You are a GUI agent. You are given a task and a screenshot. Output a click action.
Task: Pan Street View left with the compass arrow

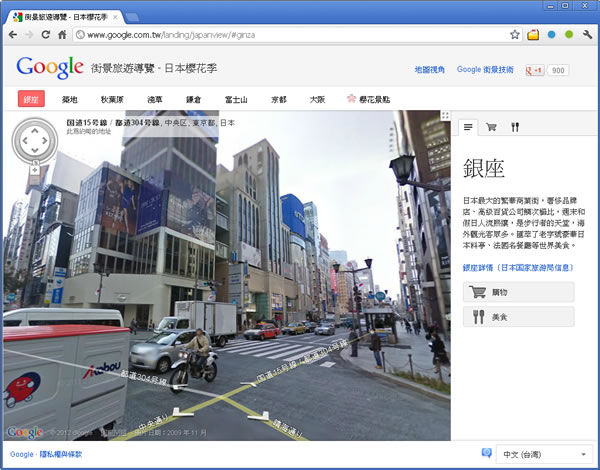point(25,140)
